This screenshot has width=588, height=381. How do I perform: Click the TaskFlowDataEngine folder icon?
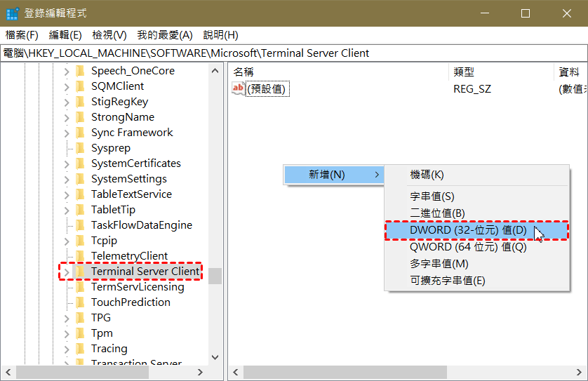pos(80,225)
